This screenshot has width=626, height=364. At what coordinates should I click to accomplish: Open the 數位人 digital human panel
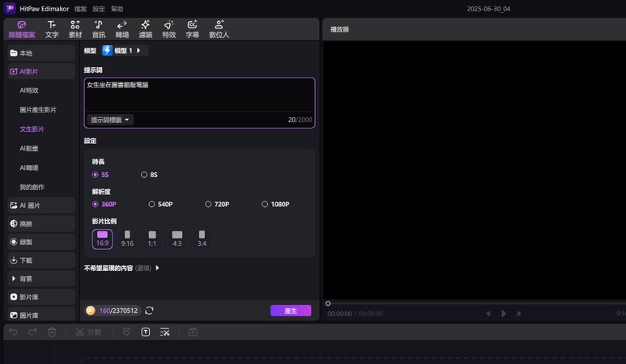(219, 29)
